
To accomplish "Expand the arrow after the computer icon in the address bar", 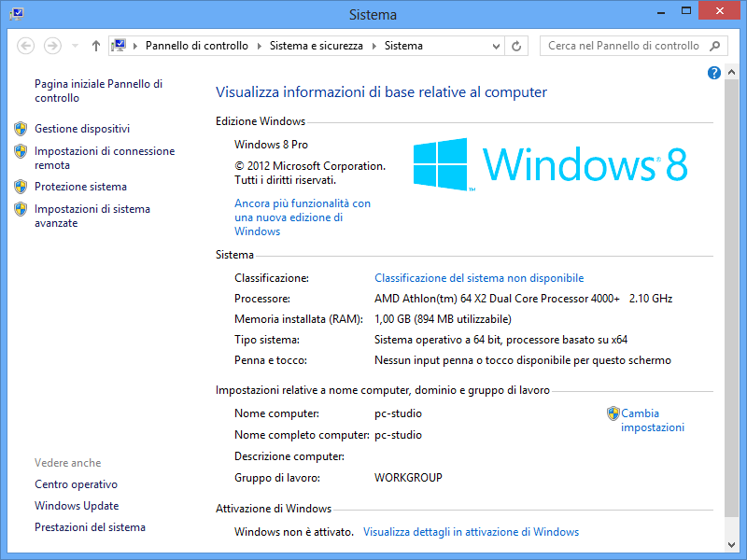I will 135,46.
